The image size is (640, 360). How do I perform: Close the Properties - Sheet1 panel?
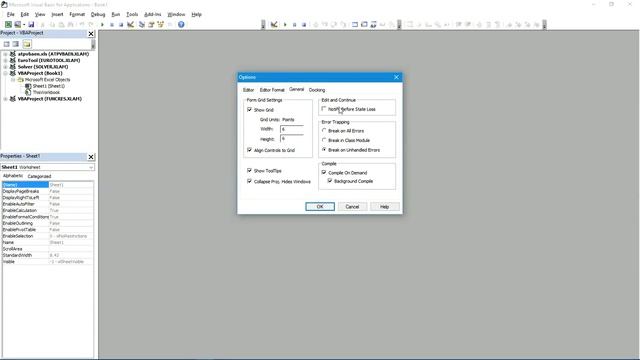click(x=91, y=157)
